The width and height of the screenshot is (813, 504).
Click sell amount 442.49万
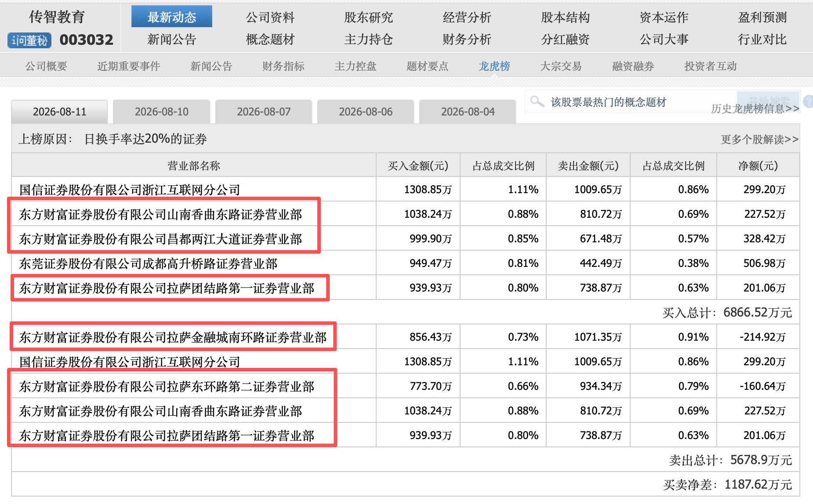point(601,263)
